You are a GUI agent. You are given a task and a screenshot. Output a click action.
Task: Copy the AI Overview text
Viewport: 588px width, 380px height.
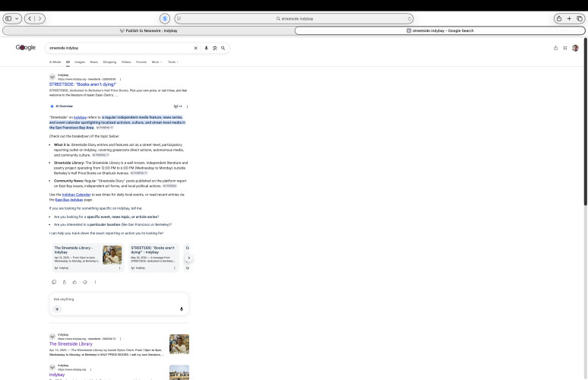[54, 282]
